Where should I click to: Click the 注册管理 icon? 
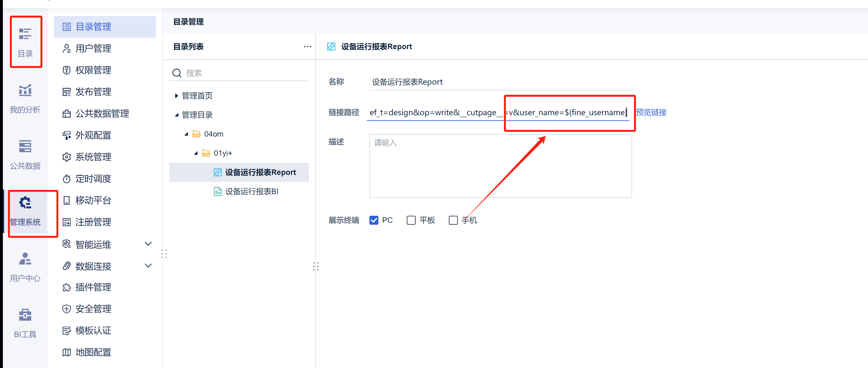point(67,222)
